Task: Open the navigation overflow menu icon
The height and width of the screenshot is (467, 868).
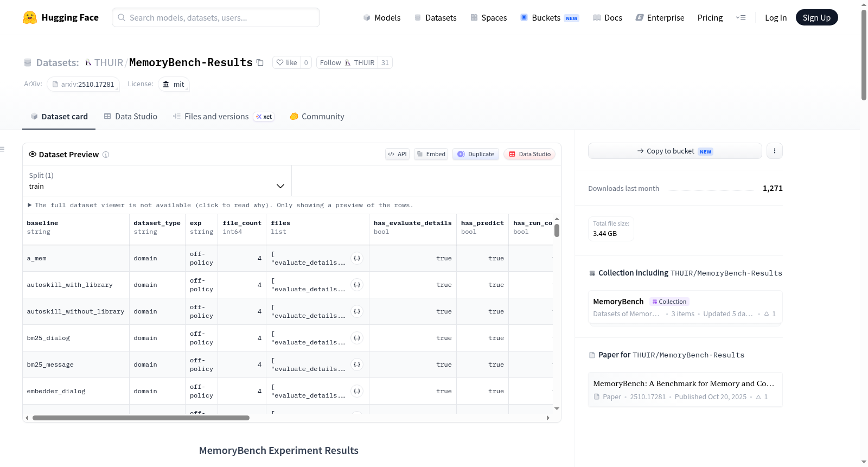Action: click(741, 17)
